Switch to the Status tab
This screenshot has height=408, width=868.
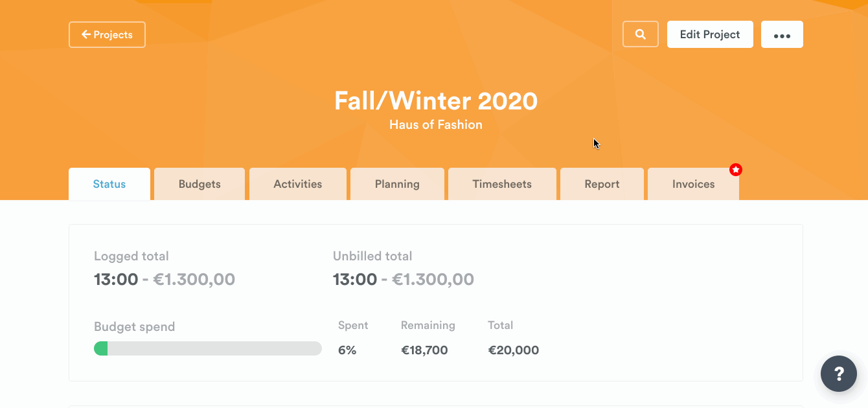tap(109, 184)
